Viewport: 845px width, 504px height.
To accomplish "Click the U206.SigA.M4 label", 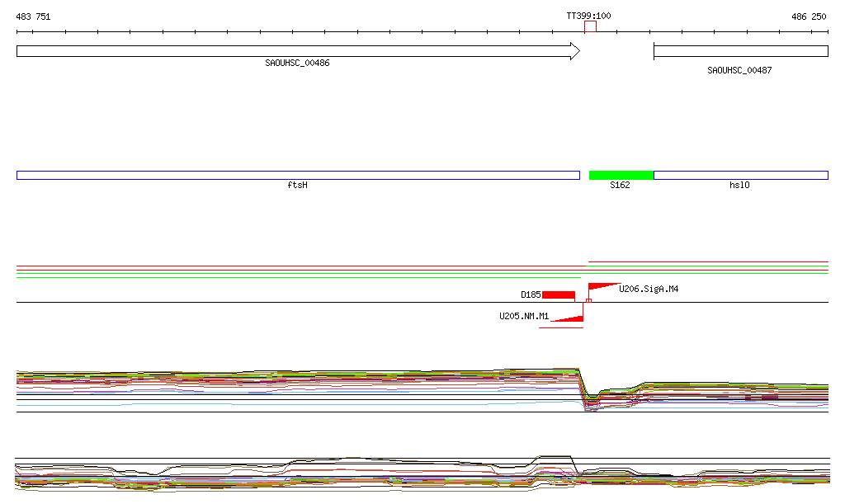I will 649,290.
